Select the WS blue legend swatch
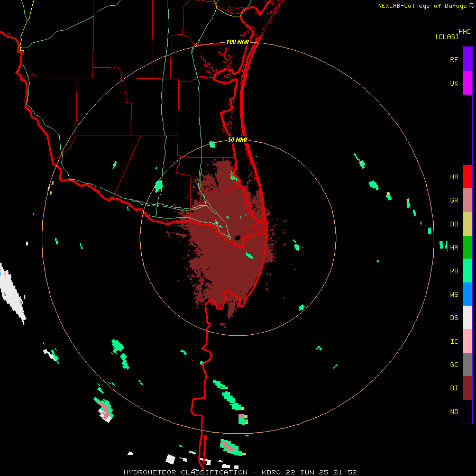Screen dimensions: 476x476 tap(467, 294)
